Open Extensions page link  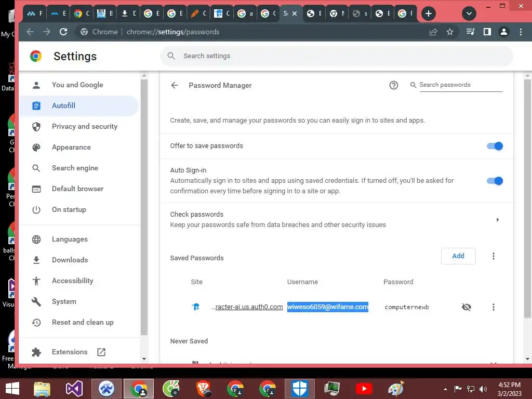click(x=79, y=352)
